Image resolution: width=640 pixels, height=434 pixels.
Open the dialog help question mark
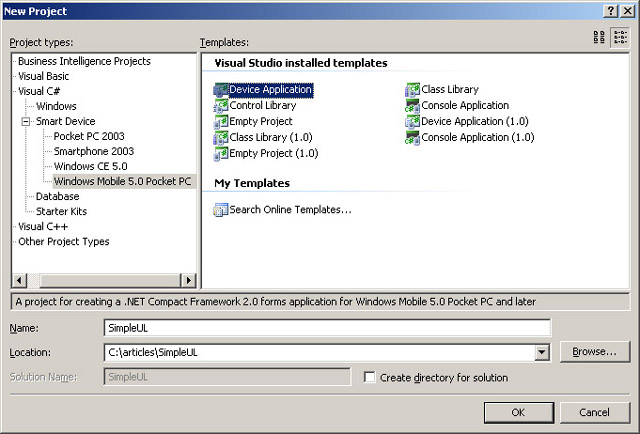610,11
